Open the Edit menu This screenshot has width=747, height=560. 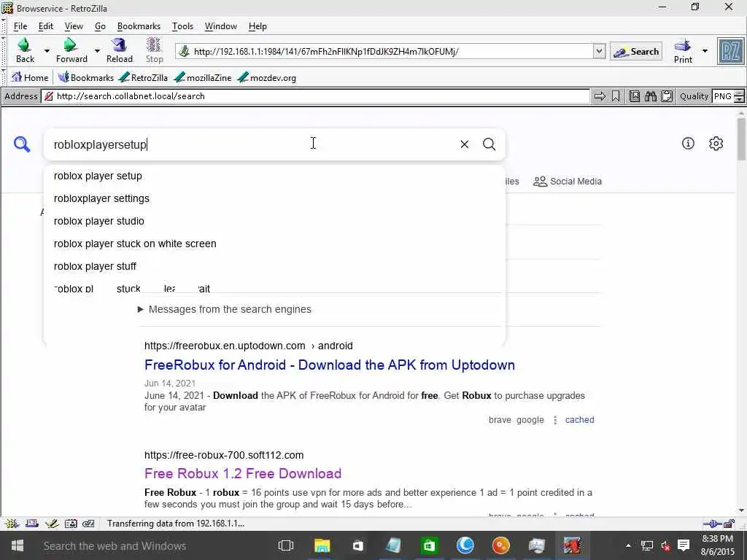(46, 26)
